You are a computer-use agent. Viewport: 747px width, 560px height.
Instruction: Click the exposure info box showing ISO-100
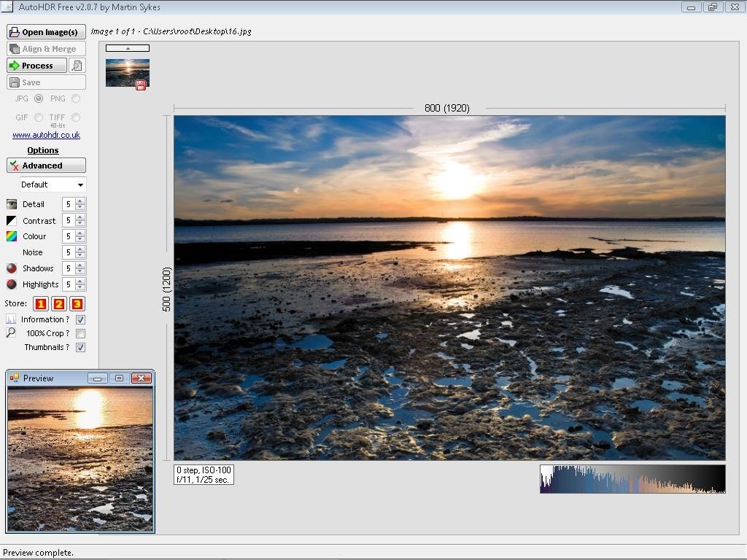[204, 475]
